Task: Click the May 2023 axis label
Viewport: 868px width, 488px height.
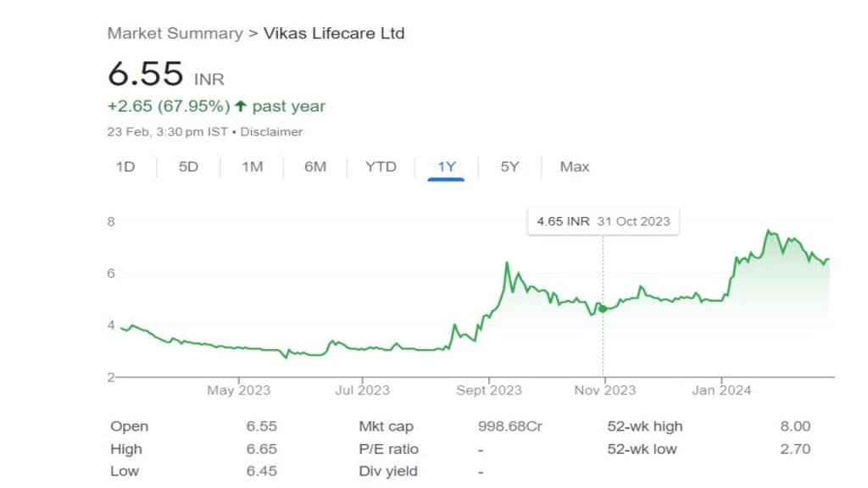Action: (239, 391)
